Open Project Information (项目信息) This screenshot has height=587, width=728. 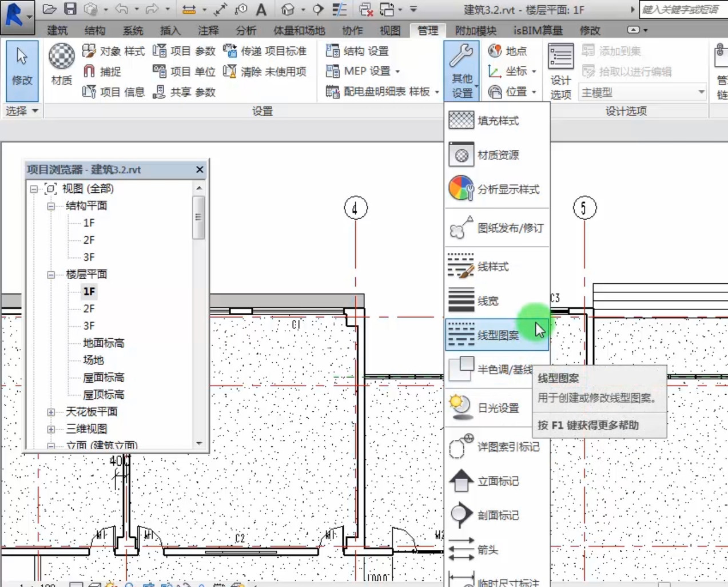coord(114,92)
